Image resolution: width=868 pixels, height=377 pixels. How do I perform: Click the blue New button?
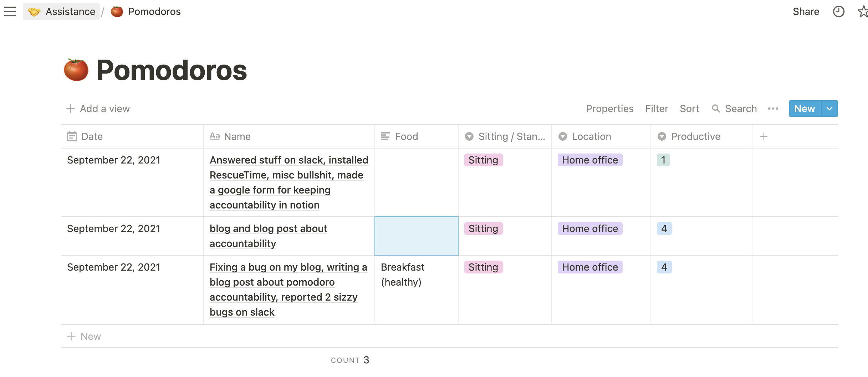tap(805, 109)
